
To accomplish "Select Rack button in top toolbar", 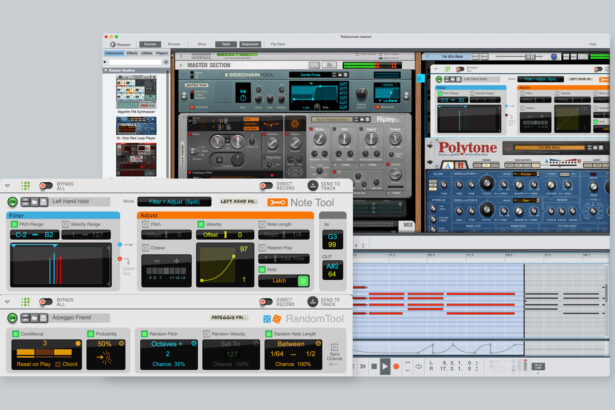I will coord(226,44).
